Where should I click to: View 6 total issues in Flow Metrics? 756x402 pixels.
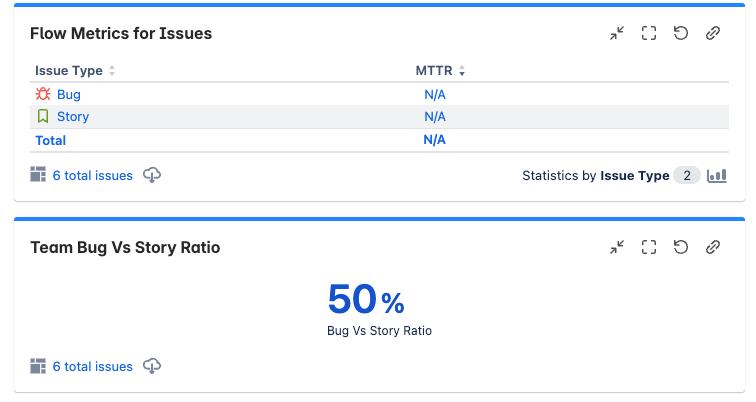pyautogui.click(x=93, y=175)
